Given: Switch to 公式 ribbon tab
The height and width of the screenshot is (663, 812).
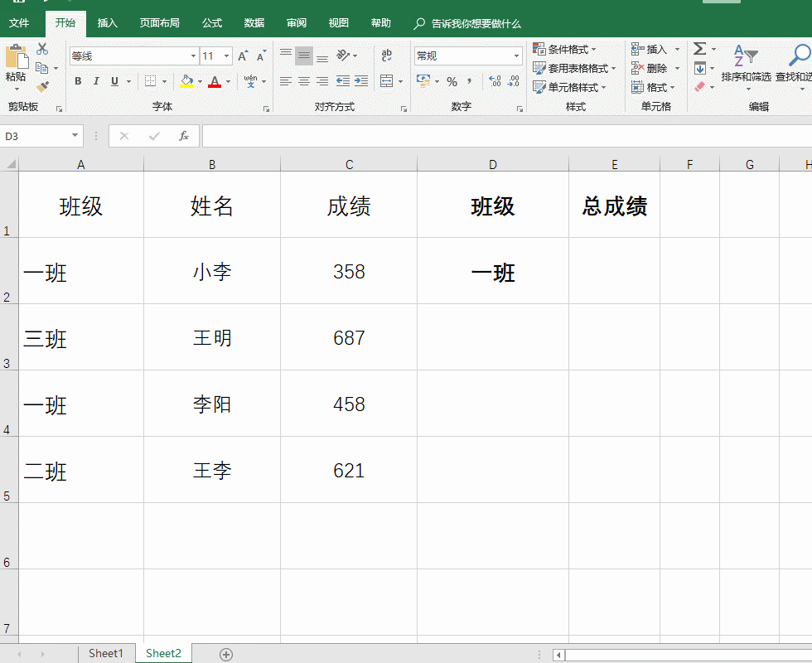Looking at the screenshot, I should pyautogui.click(x=212, y=23).
